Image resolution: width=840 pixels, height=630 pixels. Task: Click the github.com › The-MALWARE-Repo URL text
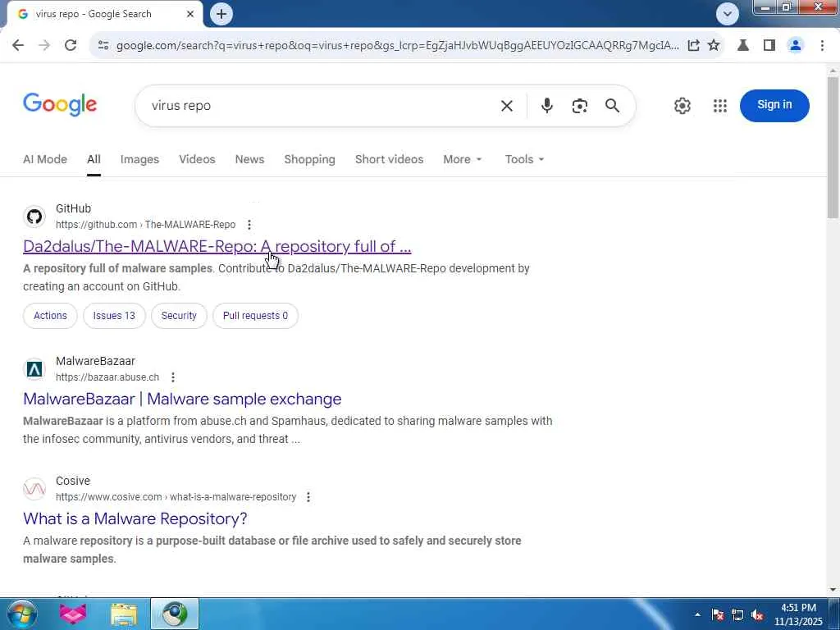(x=145, y=225)
